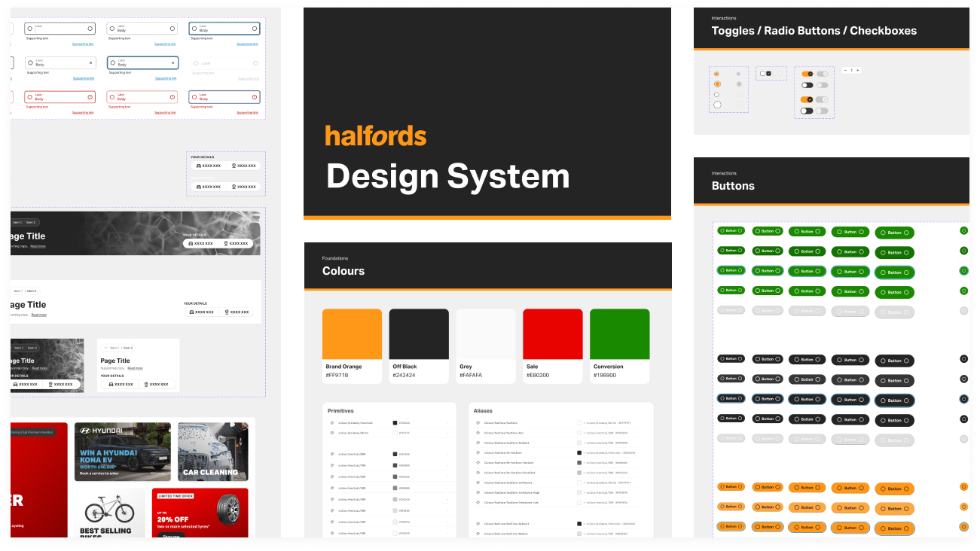Click the Design System title text

pyautogui.click(x=447, y=176)
